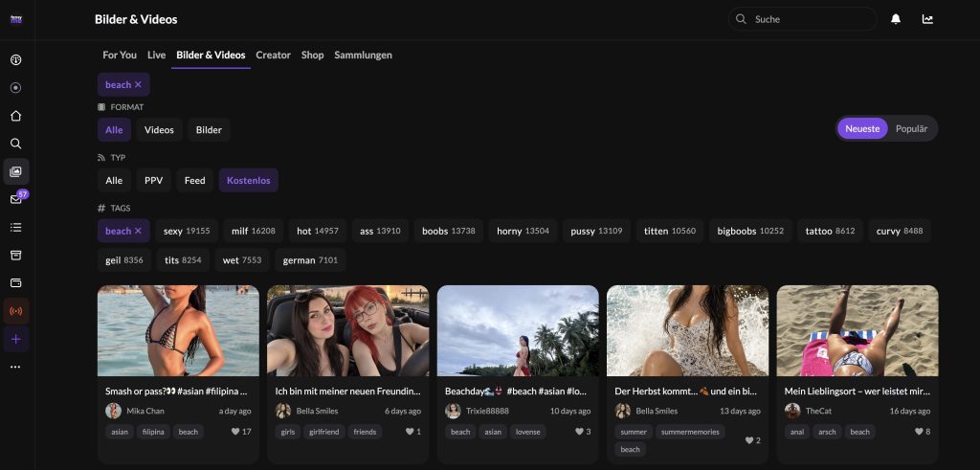Add the geil 8356 tag filter

coord(124,260)
